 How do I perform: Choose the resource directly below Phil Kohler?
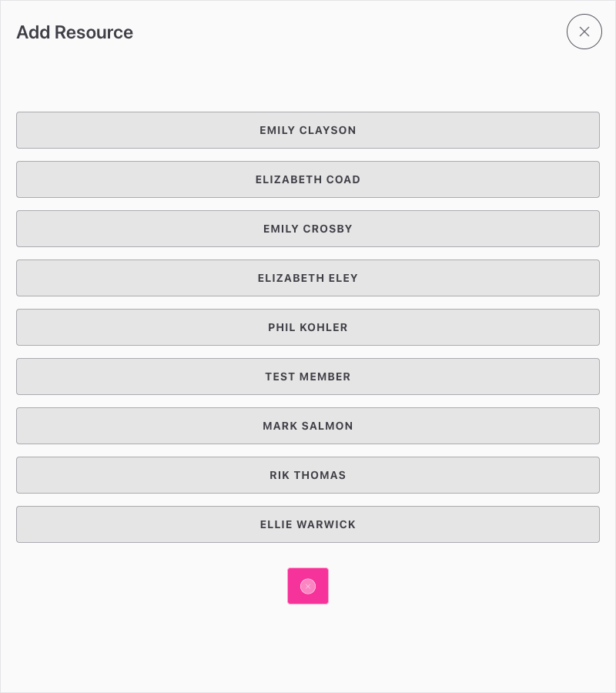308,377
